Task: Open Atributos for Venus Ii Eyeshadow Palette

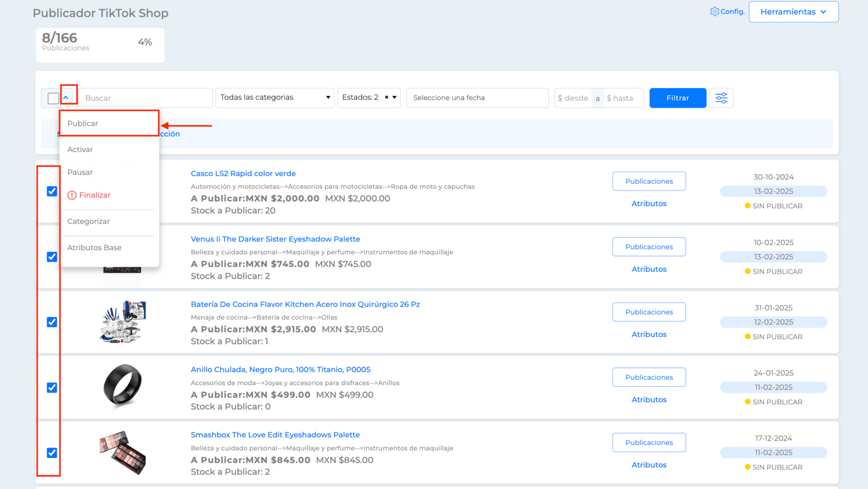Action: coord(649,269)
